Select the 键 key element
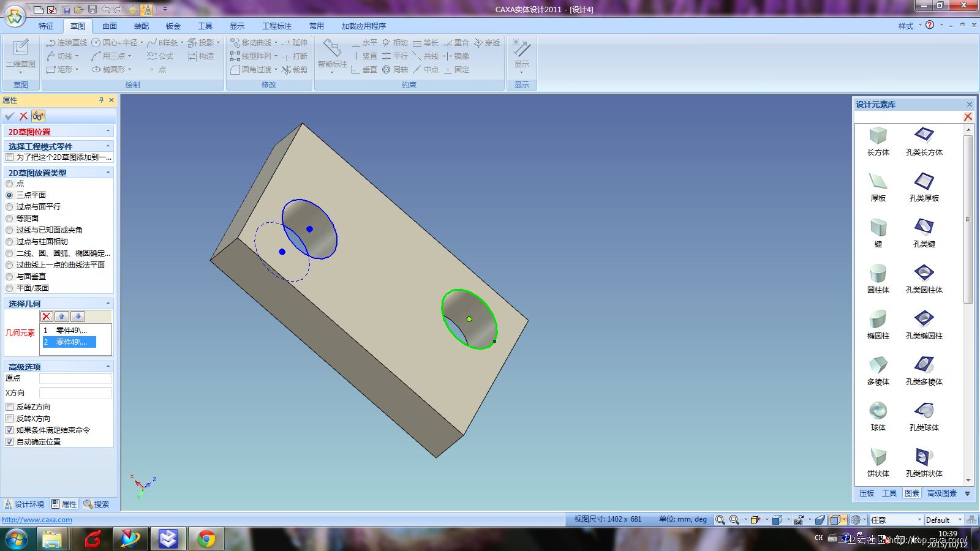This screenshot has width=980, height=551. coord(878,233)
